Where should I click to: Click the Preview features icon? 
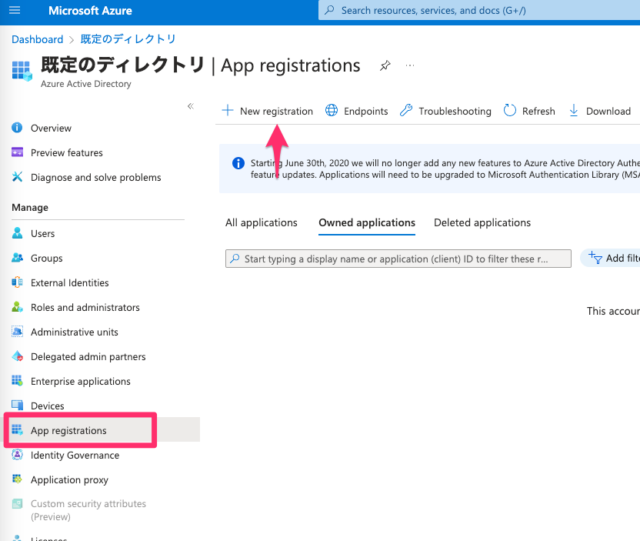tap(17, 152)
